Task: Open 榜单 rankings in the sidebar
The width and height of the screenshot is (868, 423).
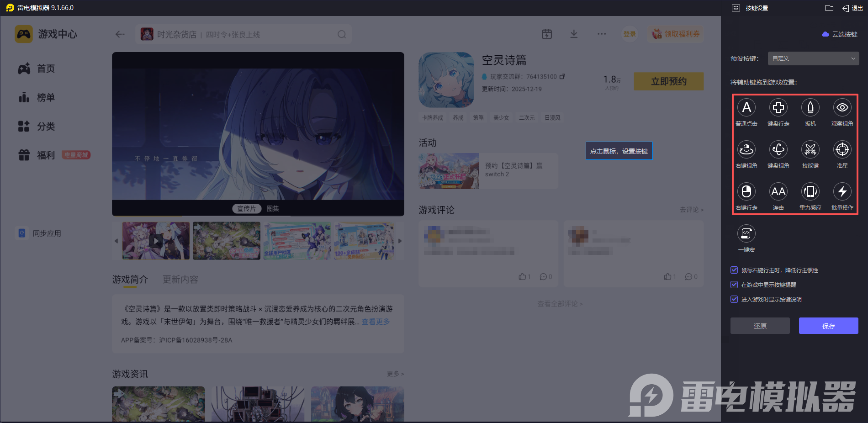Action: pos(37,97)
